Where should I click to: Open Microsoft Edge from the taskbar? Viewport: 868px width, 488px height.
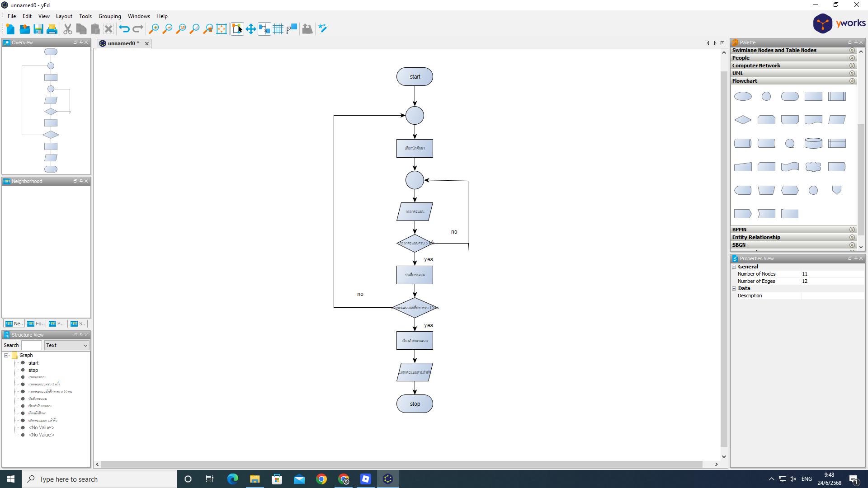pyautogui.click(x=233, y=479)
